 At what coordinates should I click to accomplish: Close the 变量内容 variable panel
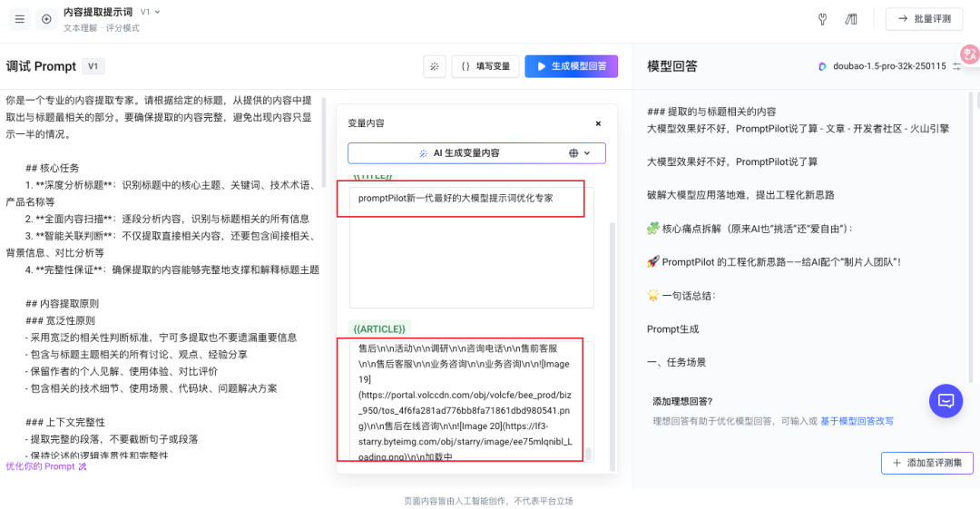[x=598, y=123]
